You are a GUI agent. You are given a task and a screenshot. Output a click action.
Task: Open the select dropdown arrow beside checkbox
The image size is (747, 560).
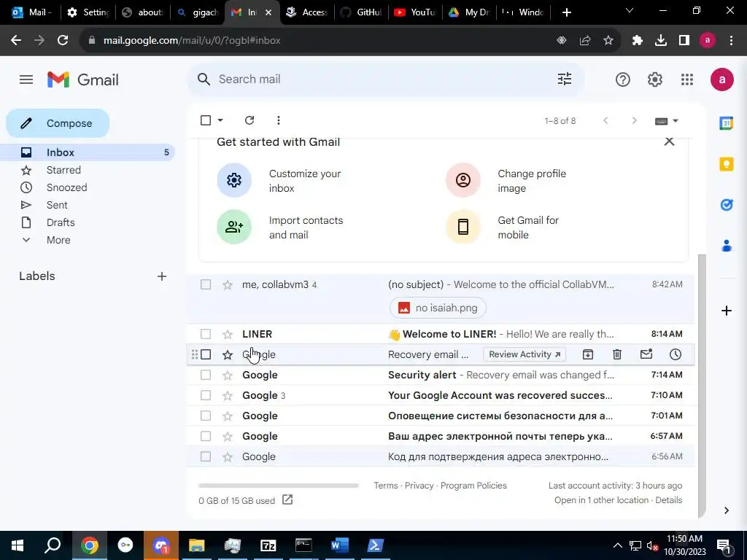tap(220, 120)
